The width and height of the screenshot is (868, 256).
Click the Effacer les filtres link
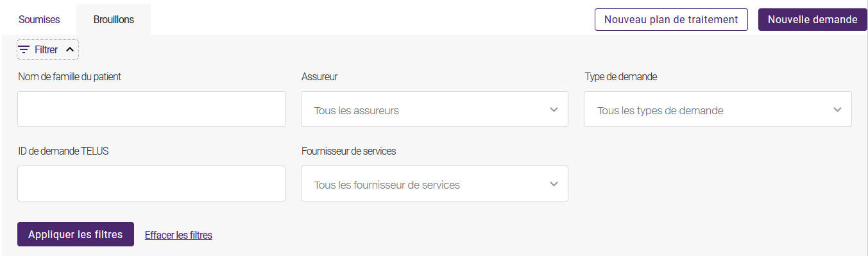[x=178, y=235]
